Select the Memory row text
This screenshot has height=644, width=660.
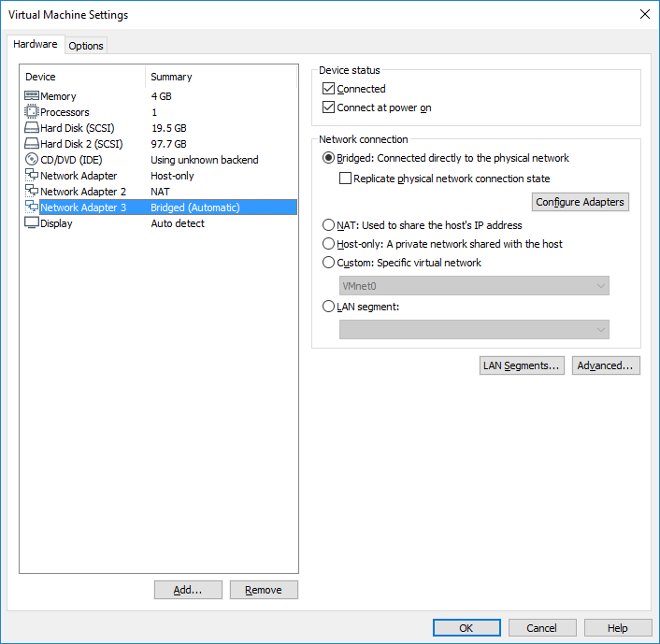(58, 96)
